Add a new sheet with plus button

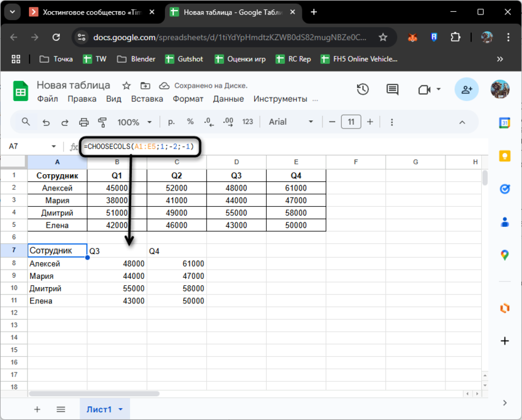coord(37,409)
